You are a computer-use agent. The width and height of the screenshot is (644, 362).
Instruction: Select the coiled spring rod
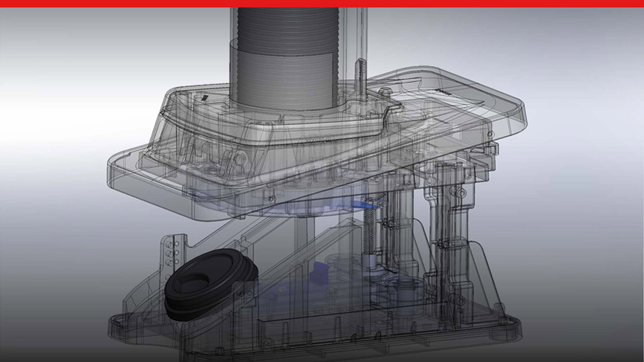[371, 232]
